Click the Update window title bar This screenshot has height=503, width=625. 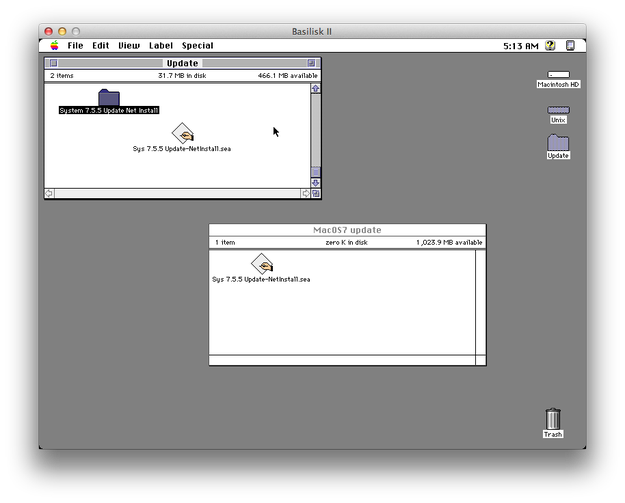183,63
